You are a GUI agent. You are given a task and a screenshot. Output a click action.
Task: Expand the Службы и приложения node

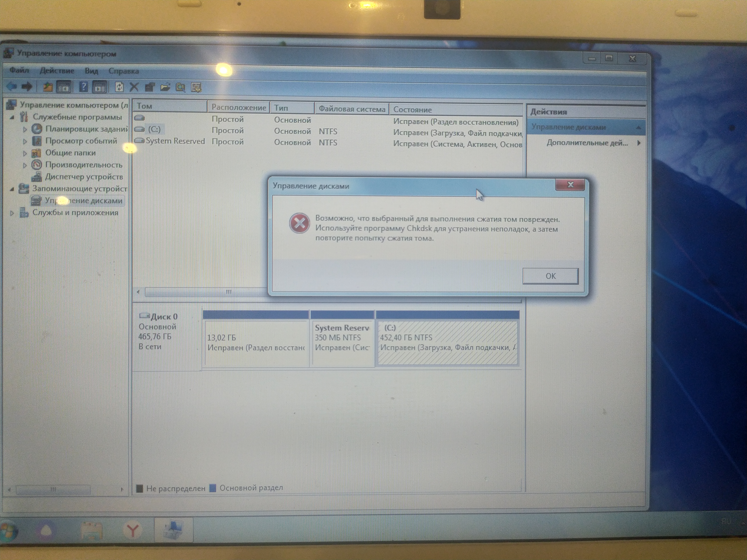click(12, 213)
